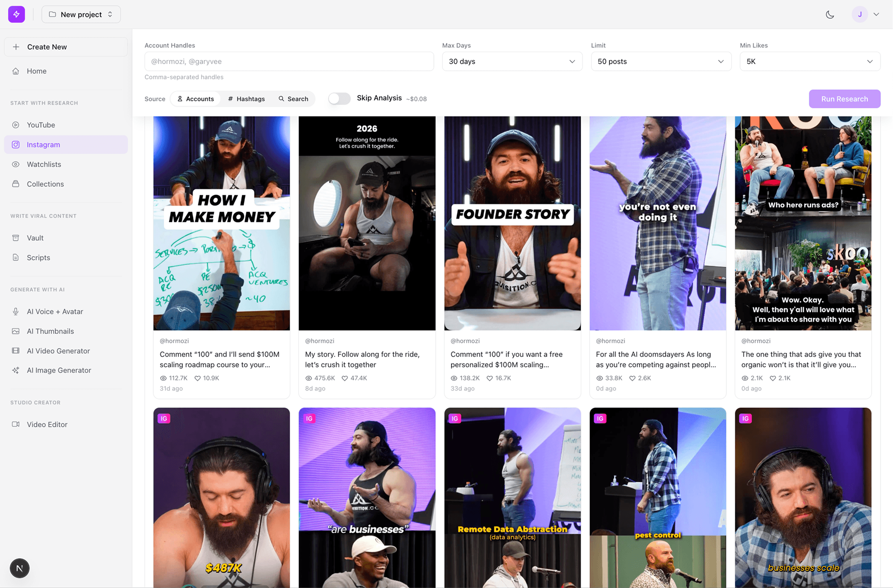Open AI Voice + Avatar tool
893x588 pixels.
[x=55, y=312]
